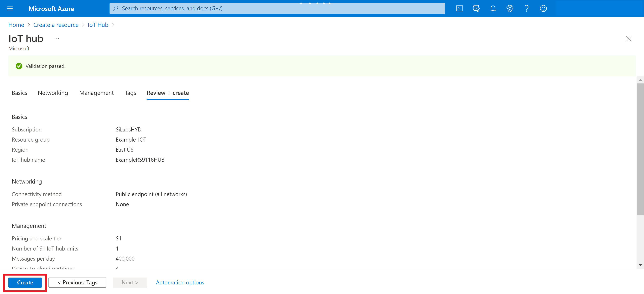This screenshot has height=294, width=644.
Task: Open the ellipsis menu beside IoT hub
Action: pos(57,38)
